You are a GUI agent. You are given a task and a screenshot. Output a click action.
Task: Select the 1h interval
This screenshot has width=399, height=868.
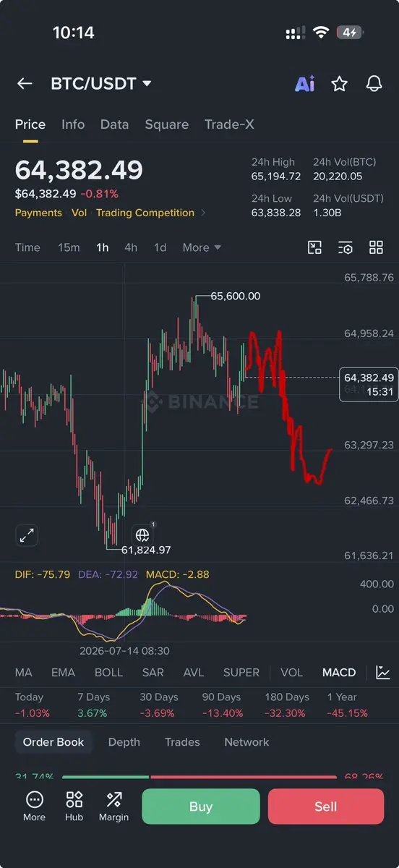pyautogui.click(x=103, y=247)
